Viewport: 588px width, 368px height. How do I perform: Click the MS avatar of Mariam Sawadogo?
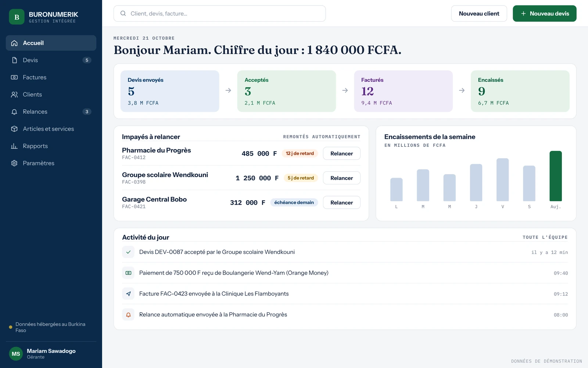pyautogui.click(x=16, y=354)
